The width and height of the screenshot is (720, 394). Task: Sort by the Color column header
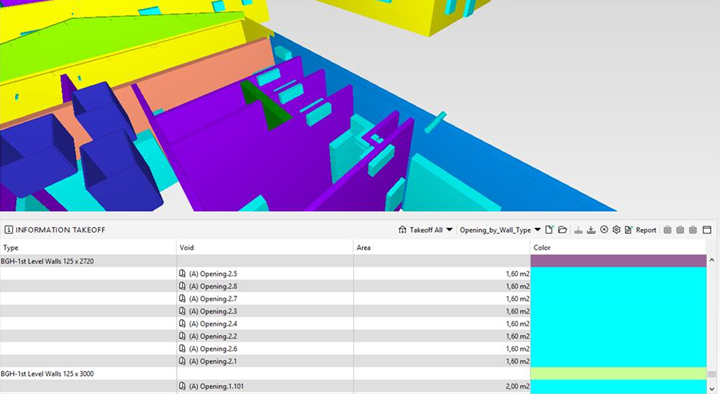619,248
